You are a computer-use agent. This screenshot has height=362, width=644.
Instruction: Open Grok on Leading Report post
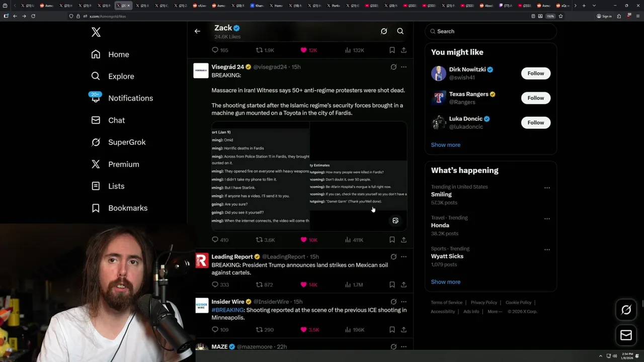click(x=393, y=257)
